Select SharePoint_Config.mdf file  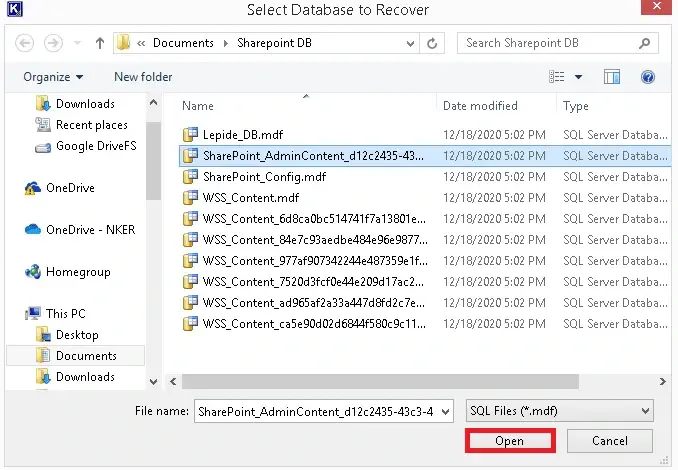425,177
